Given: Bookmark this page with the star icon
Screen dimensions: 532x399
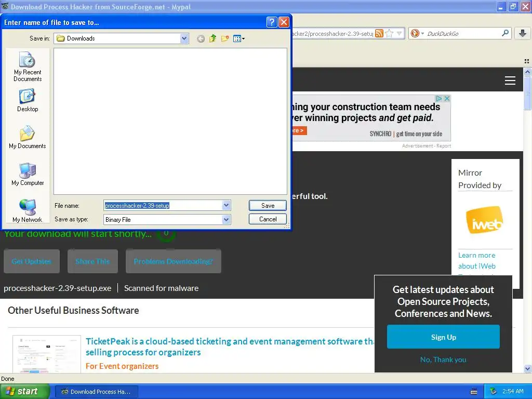Looking at the screenshot, I should (x=390, y=33).
